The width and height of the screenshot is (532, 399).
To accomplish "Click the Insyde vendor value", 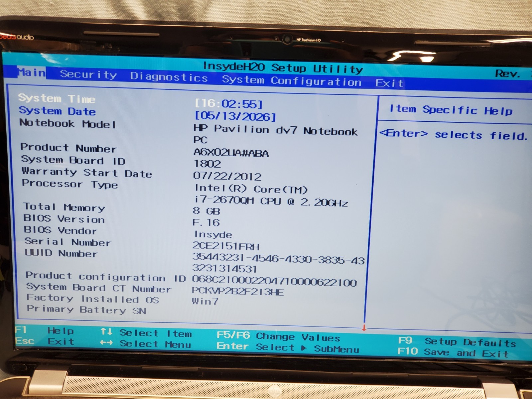I will coord(213,235).
